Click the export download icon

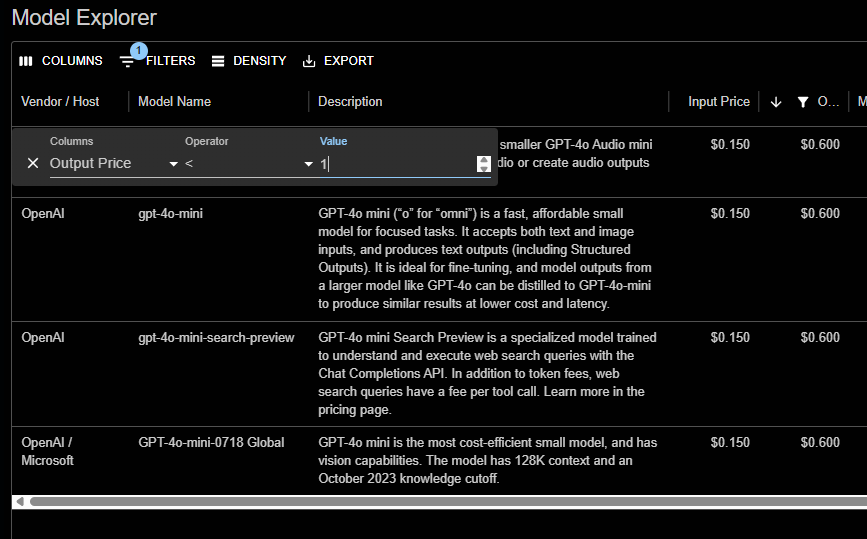(309, 61)
